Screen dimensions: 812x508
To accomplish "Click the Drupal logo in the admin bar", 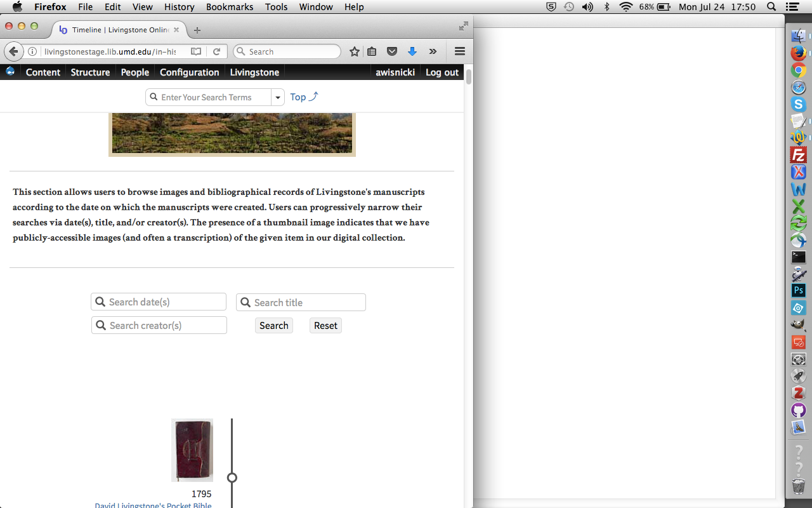I will (x=10, y=72).
